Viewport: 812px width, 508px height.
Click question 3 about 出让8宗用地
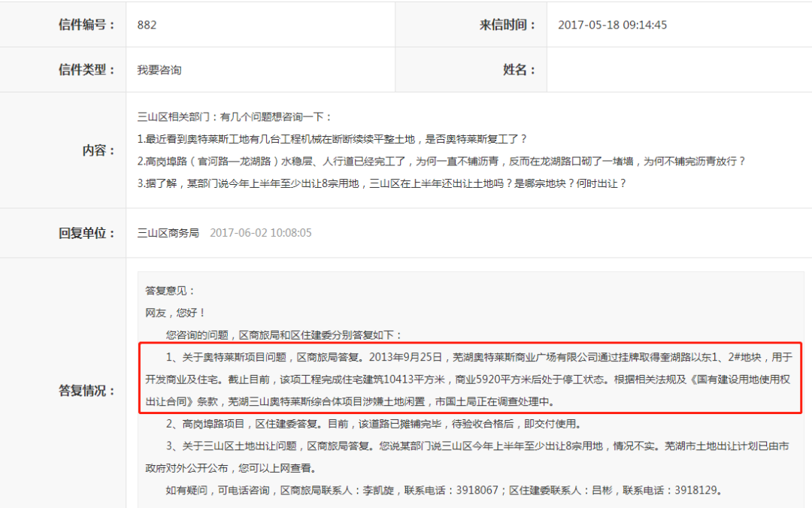[382, 184]
